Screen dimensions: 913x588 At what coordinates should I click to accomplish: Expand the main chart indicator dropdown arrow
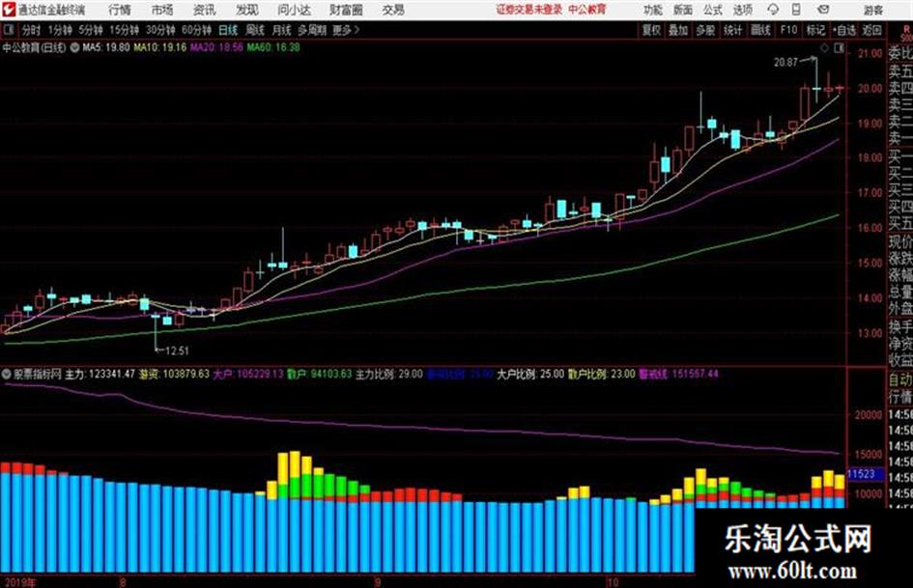click(x=75, y=47)
